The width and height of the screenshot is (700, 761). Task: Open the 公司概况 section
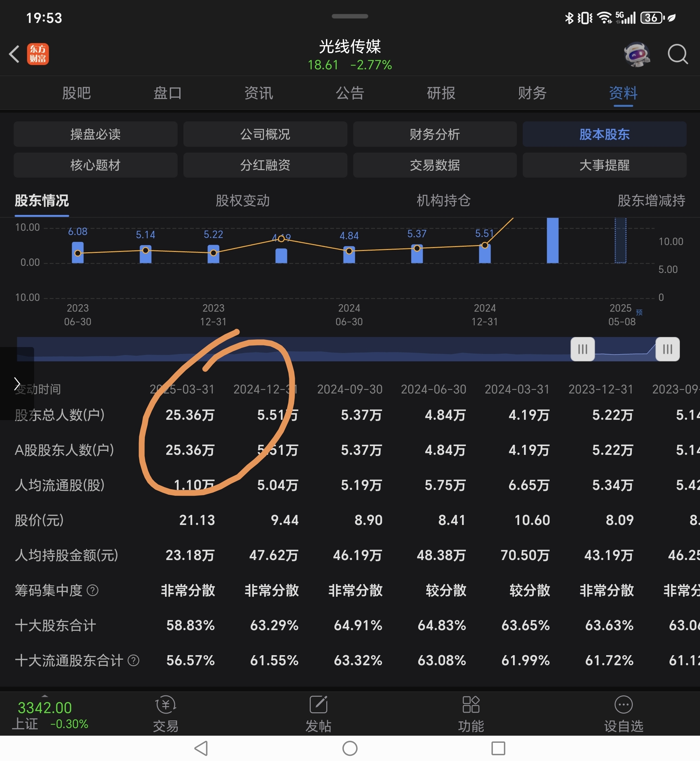pyautogui.click(x=265, y=134)
